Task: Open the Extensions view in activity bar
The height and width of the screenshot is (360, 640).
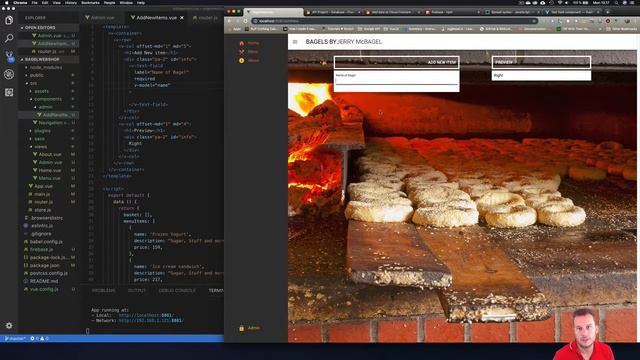Action: tap(9, 92)
